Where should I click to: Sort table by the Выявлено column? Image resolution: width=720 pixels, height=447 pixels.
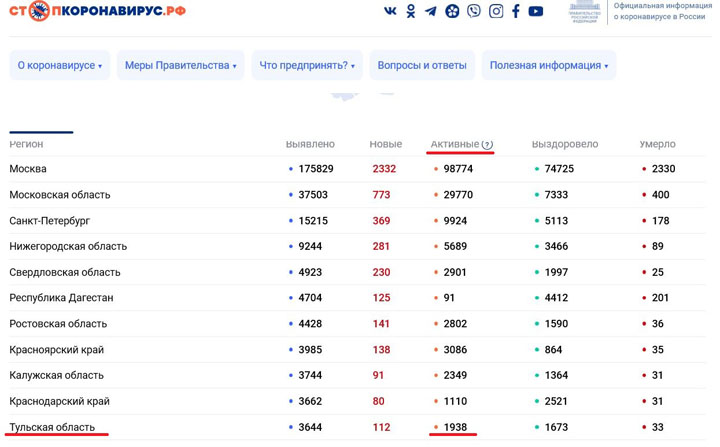pyautogui.click(x=310, y=145)
